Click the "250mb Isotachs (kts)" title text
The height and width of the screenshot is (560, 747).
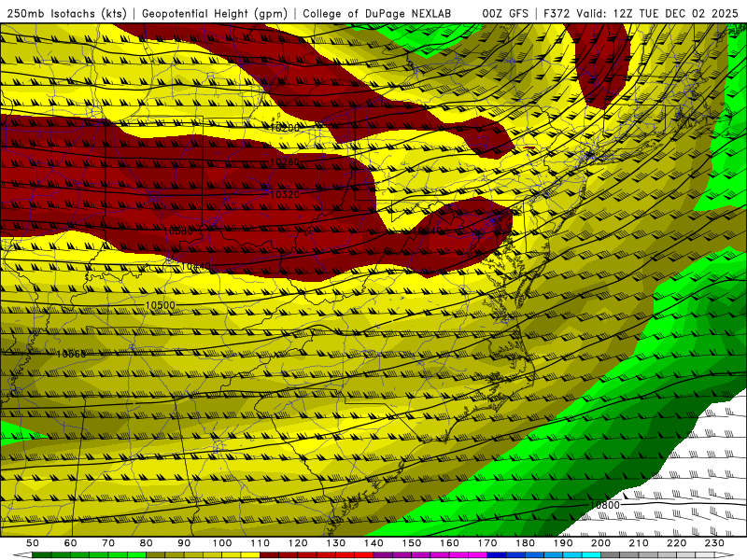coord(66,13)
